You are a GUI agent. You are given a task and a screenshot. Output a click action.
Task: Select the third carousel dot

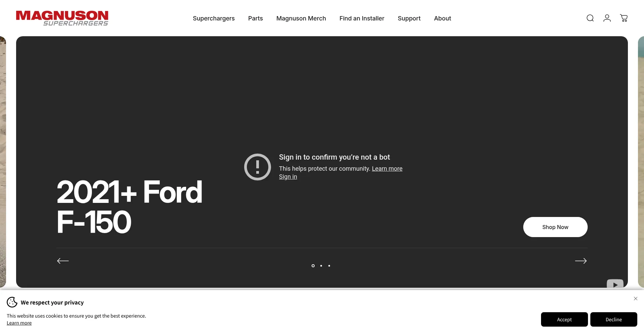[329, 266]
